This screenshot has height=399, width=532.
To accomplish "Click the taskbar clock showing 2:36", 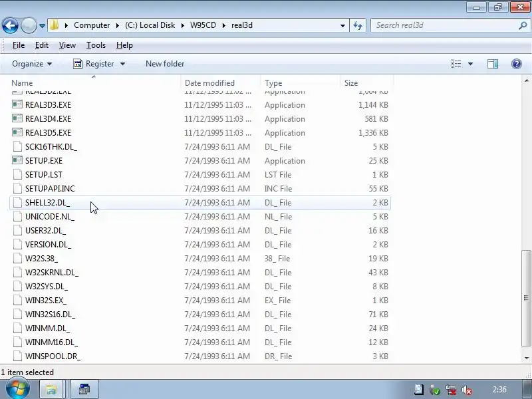I will point(499,390).
